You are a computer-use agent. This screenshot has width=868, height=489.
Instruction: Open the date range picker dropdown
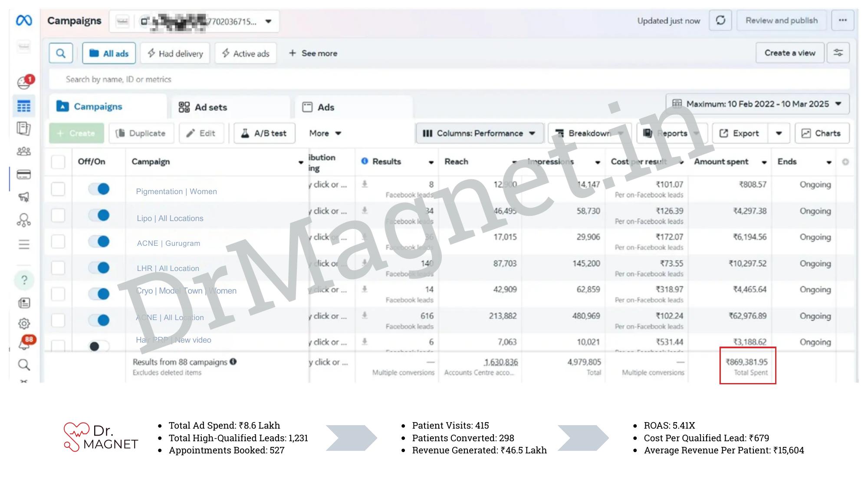click(x=757, y=104)
